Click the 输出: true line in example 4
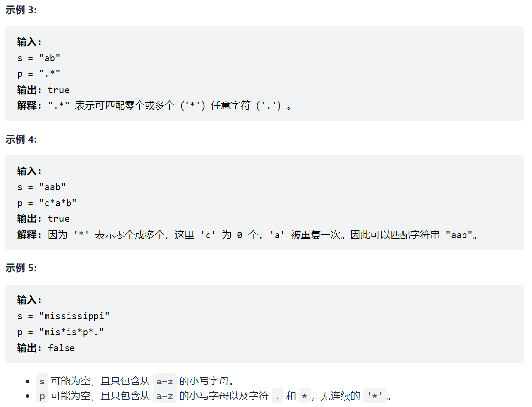The image size is (532, 407). pos(43,219)
